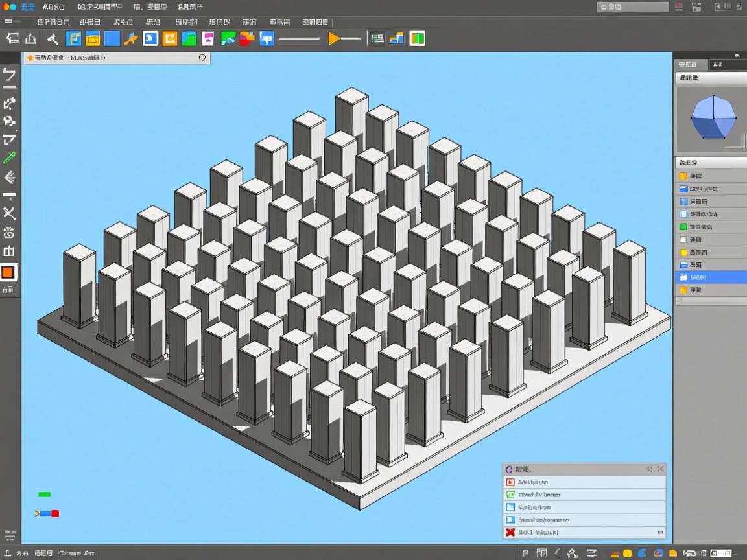
Task: Select the highlighted blue row in right panel
Action: pyautogui.click(x=710, y=277)
